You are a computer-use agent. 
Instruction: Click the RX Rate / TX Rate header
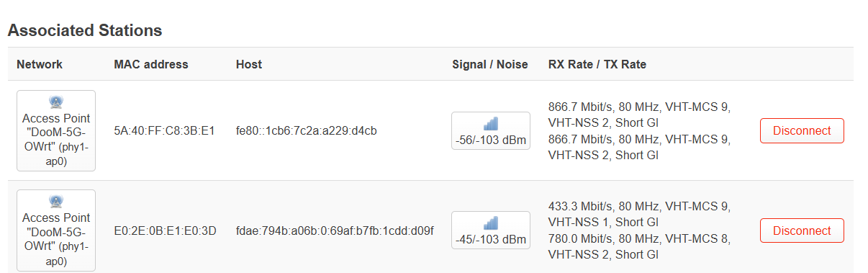click(597, 64)
